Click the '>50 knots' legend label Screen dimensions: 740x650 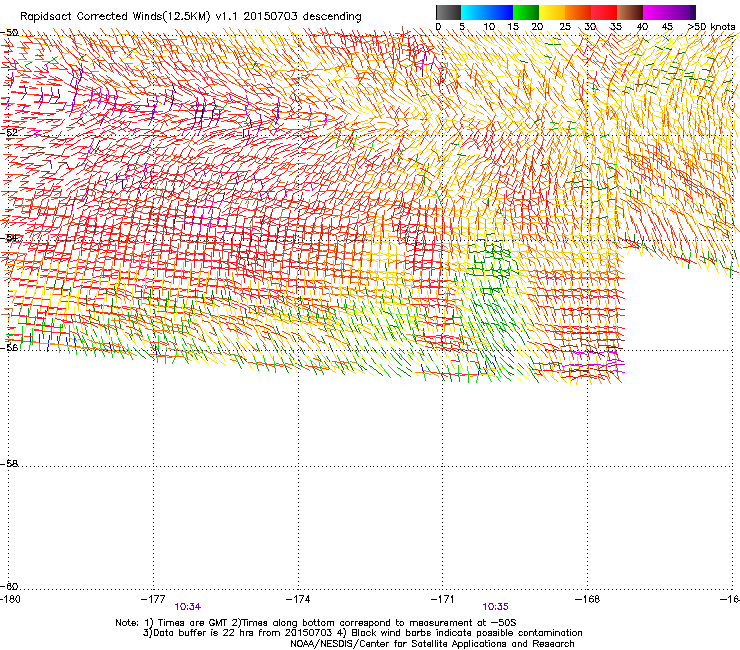[x=711, y=27]
